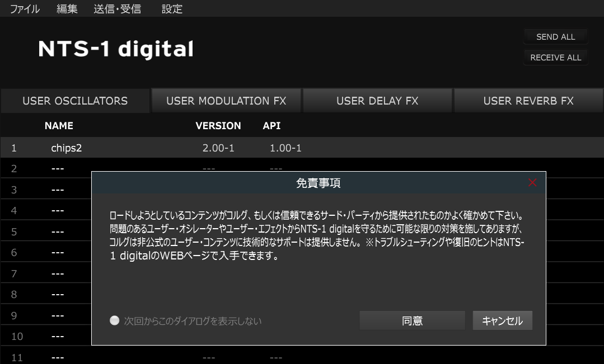Click RECEIVE ALL button
Screen dimensions: 604x364
pos(555,58)
